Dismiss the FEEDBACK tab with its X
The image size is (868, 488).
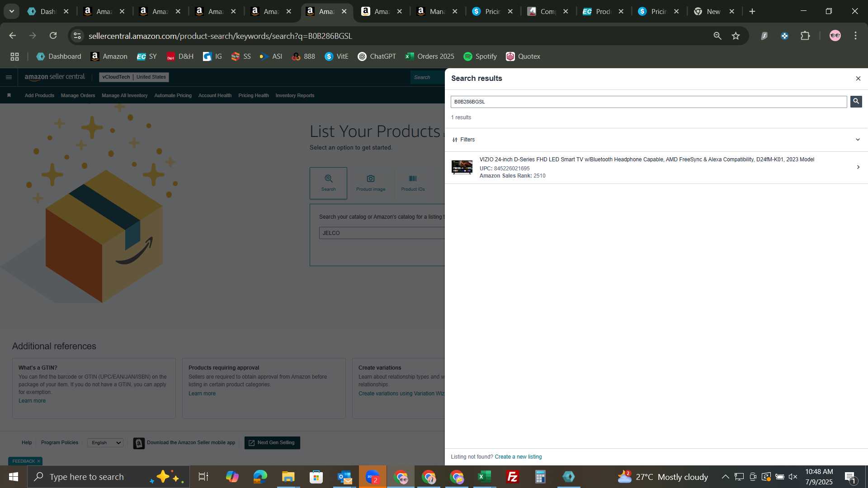point(38,461)
